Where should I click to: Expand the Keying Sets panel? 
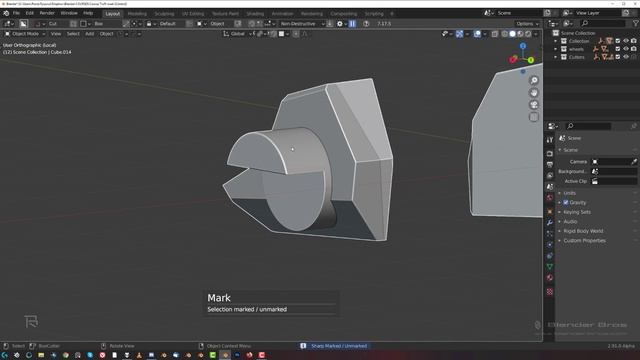576,212
